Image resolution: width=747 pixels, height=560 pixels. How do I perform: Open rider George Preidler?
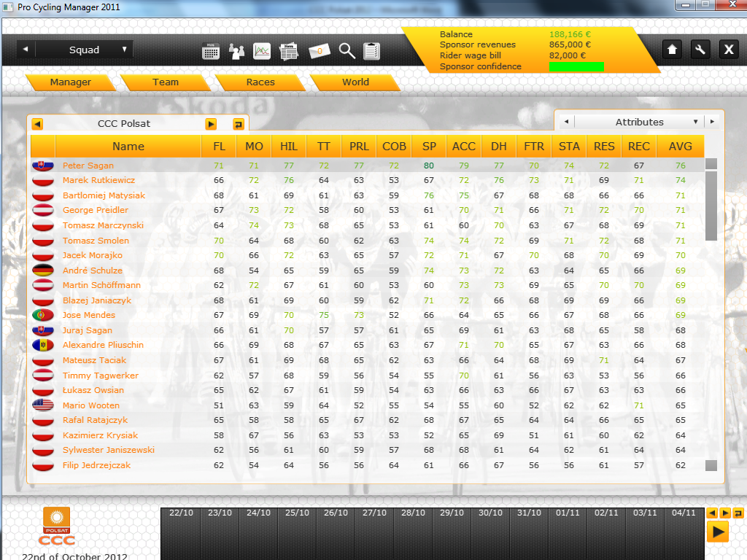(x=96, y=210)
